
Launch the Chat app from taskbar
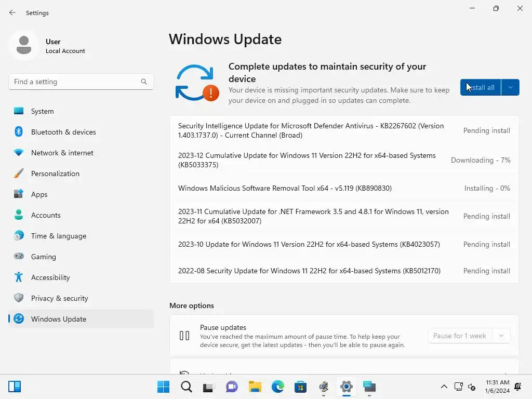pos(232,387)
